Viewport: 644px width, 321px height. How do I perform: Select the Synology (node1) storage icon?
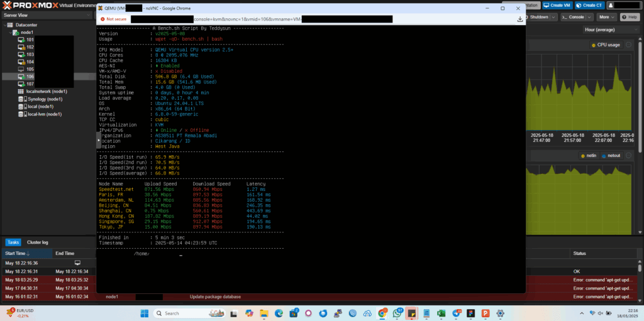tap(22, 99)
